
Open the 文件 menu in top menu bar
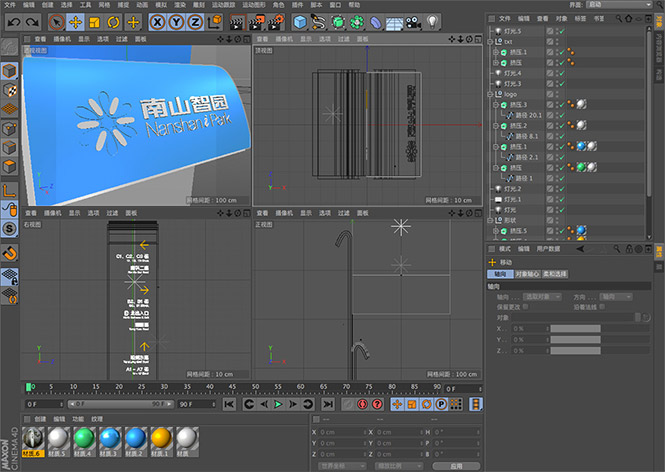(x=9, y=5)
